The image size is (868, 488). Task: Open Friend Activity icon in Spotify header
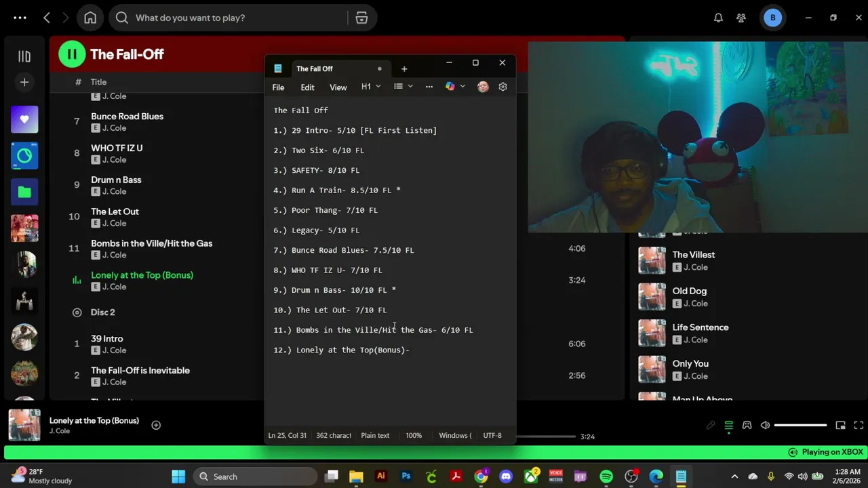pos(741,18)
